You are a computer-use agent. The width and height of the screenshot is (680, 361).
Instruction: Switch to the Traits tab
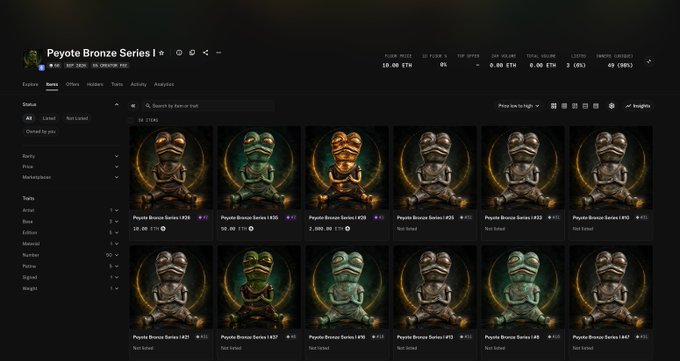coord(117,85)
